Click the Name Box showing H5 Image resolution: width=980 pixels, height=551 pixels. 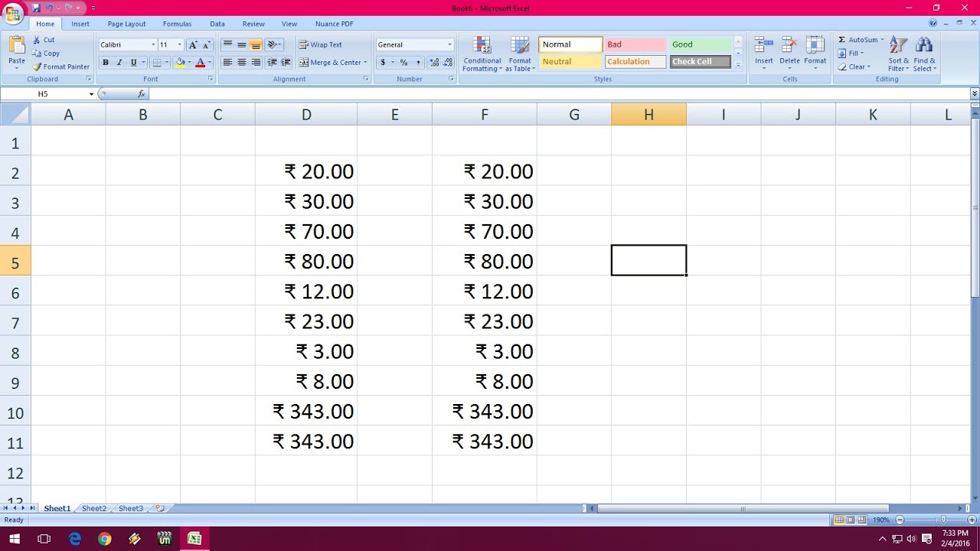[x=43, y=94]
